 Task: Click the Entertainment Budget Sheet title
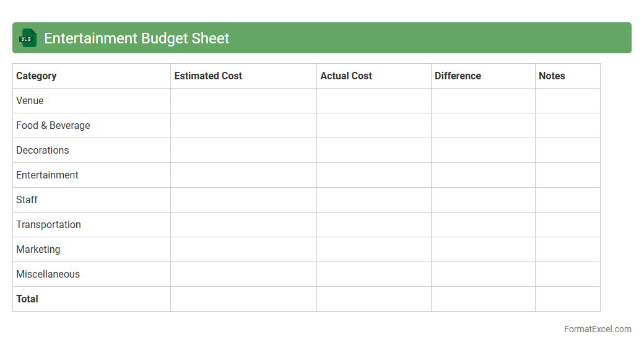coord(136,38)
